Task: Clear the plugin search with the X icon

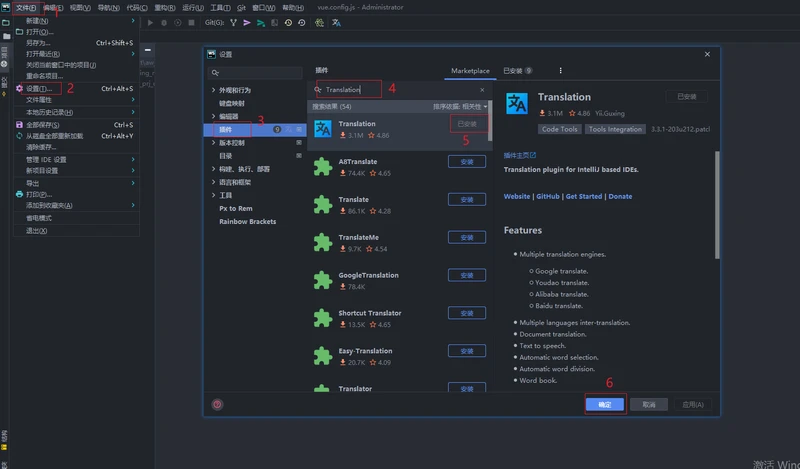Action: point(482,90)
